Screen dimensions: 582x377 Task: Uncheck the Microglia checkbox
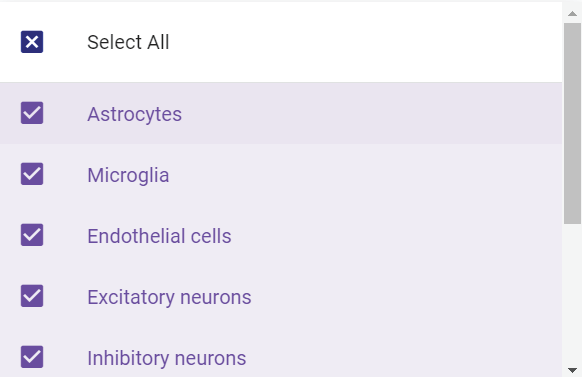pos(32,174)
